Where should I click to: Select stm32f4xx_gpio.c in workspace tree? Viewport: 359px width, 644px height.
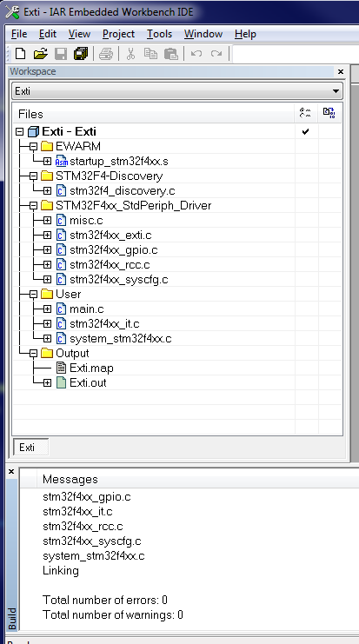[113, 249]
